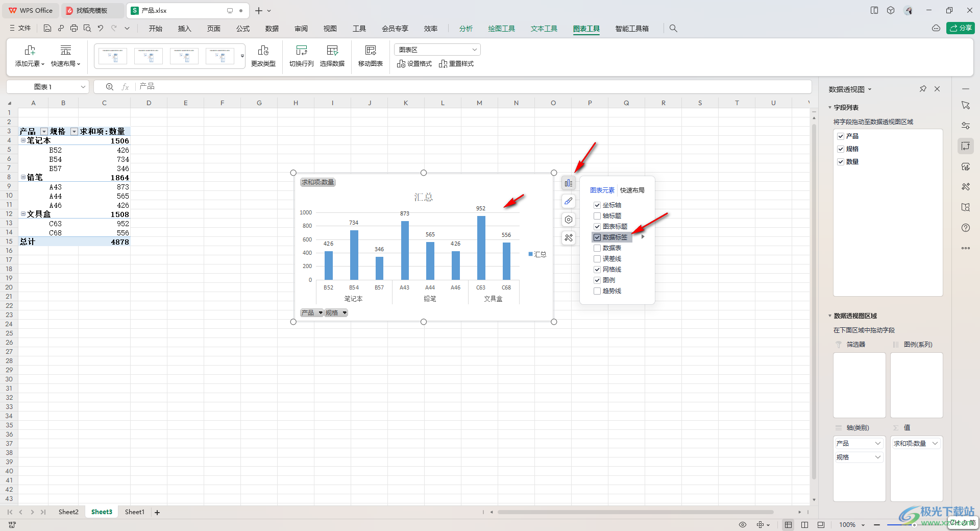The width and height of the screenshot is (980, 531).
Task: Open the Analyze (分析) ribbon tab
Action: coord(465,29)
